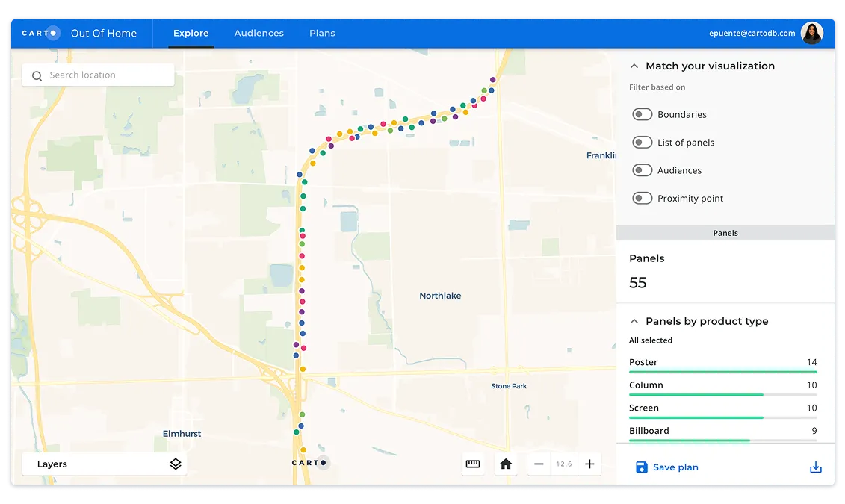Switch to the Audiences tab

coord(259,33)
